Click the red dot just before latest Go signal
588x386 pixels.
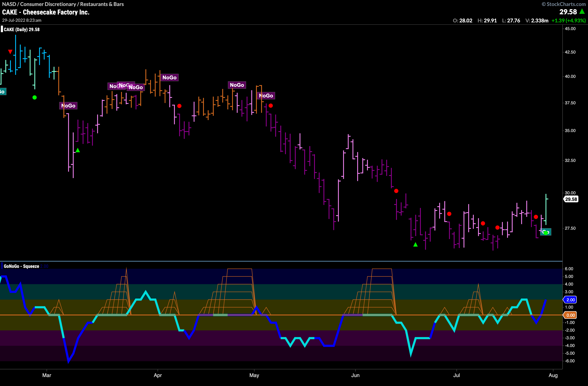(536, 217)
